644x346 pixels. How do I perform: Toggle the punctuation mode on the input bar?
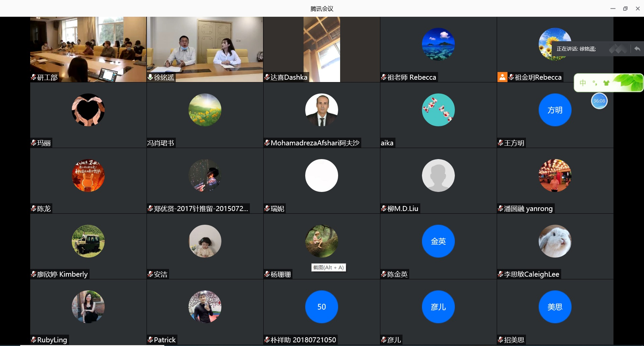click(595, 83)
